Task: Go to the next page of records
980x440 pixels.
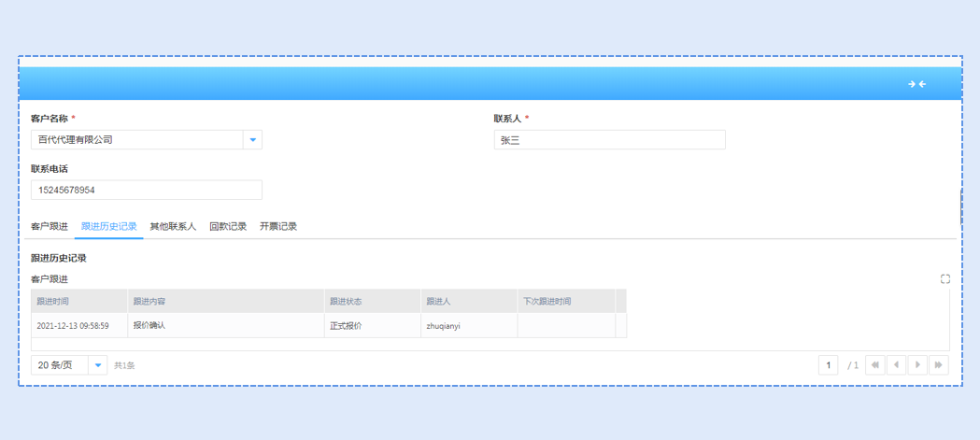Action: [x=917, y=365]
